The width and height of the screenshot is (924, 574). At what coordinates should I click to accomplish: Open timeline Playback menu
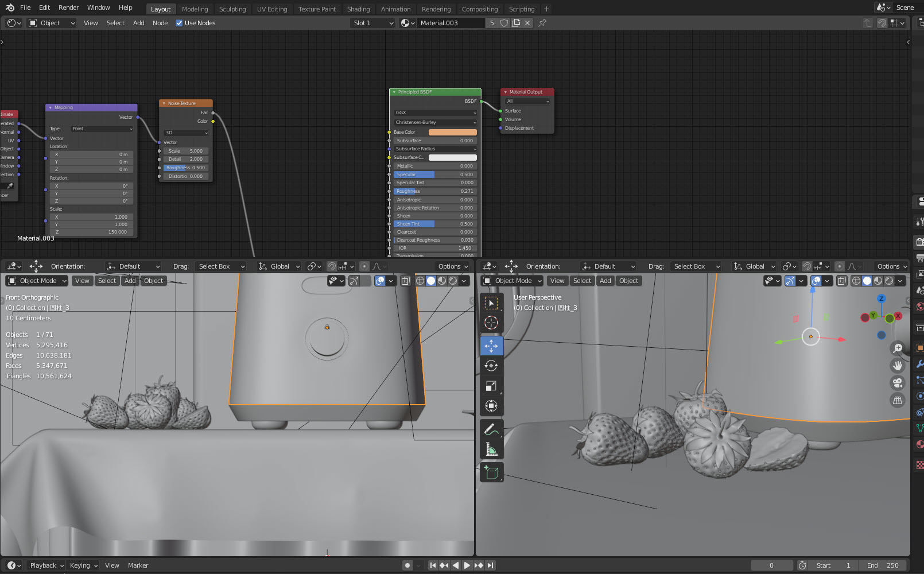47,565
